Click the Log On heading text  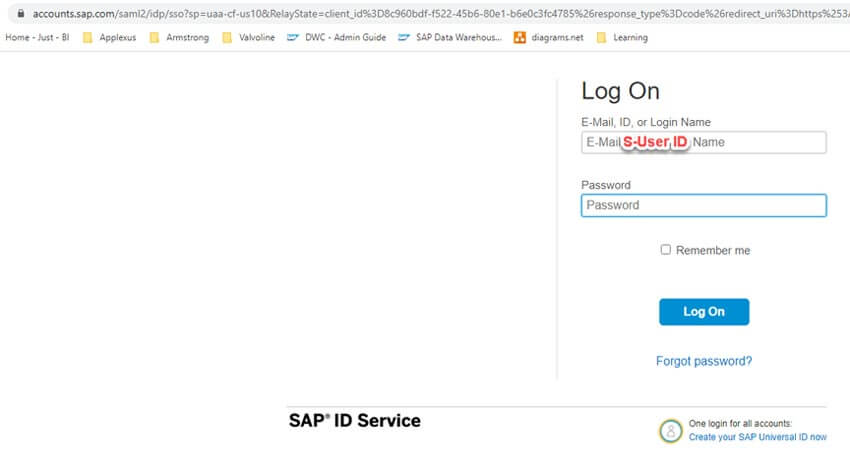620,91
